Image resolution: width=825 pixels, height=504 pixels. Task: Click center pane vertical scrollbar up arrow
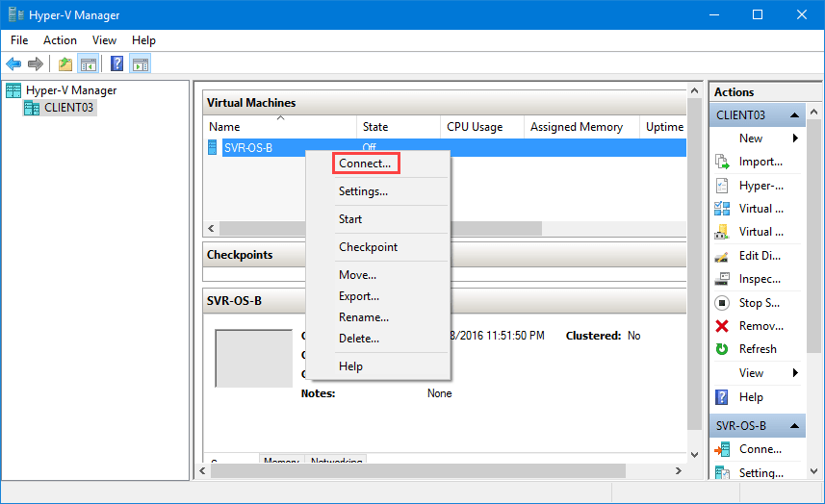coord(694,91)
